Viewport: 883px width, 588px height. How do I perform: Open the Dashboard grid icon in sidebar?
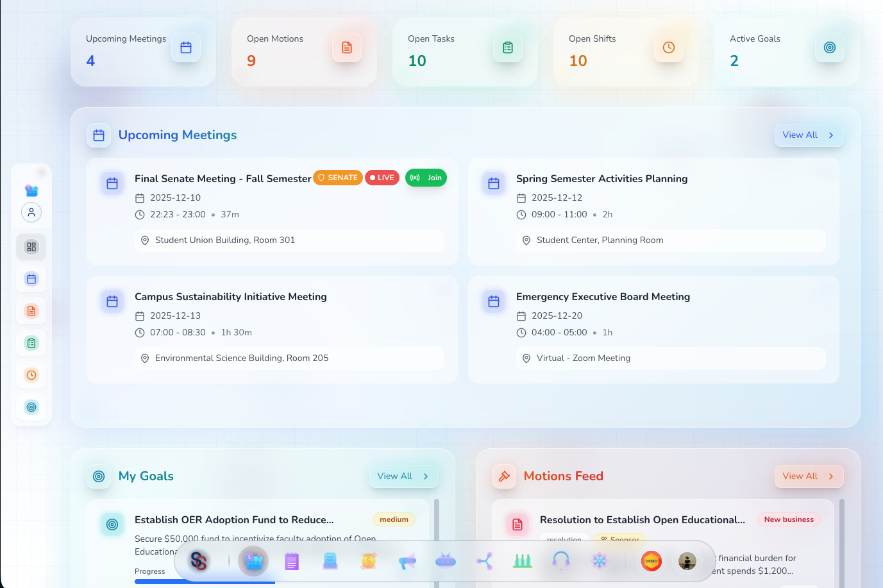tap(31, 246)
